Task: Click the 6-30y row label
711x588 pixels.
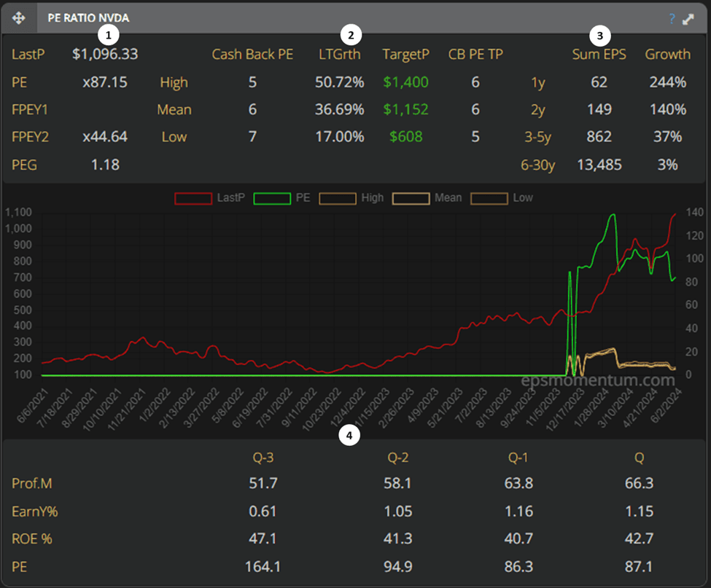Action: click(537, 165)
